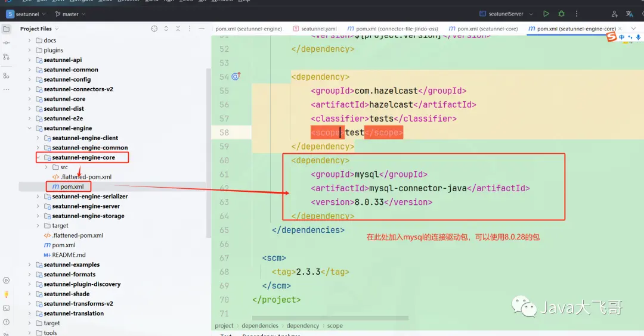Click 'dependency' in editor breadcrumb
This screenshot has height=336, width=644.
pos(303,325)
